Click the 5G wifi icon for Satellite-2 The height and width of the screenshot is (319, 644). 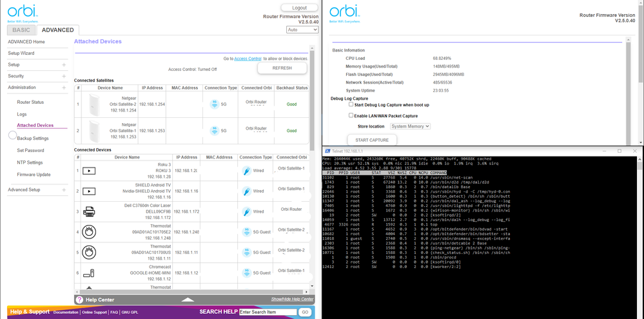[214, 104]
